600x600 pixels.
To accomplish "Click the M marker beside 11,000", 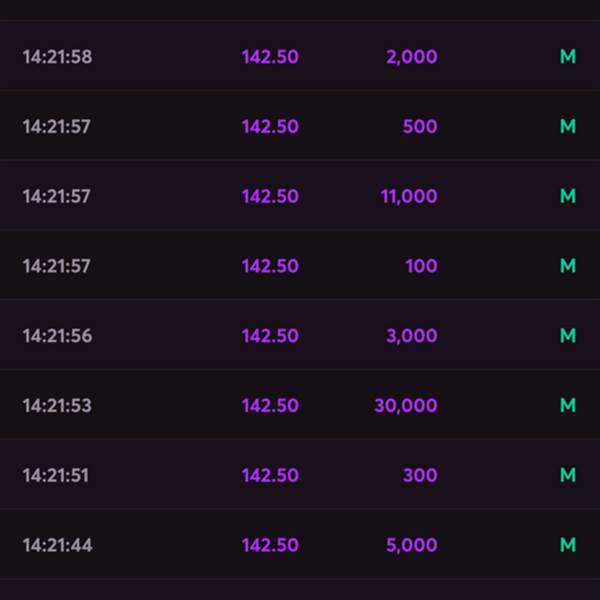I will 568,196.
